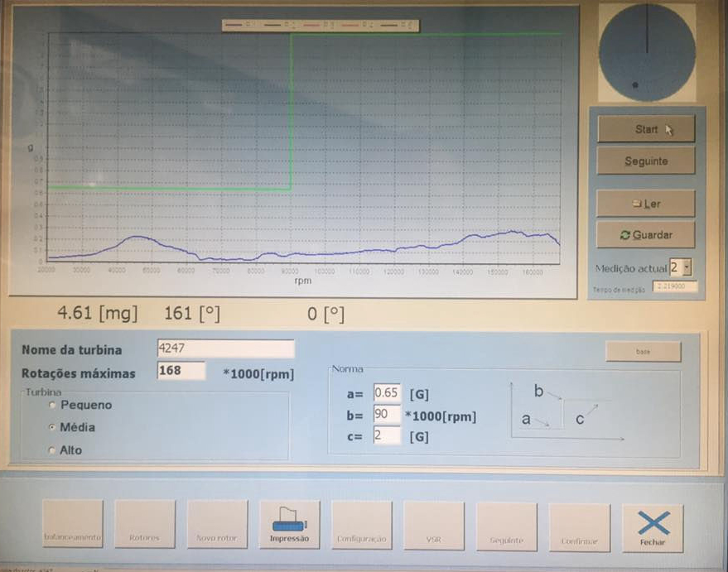
Task: Open the Rotores toolbar button
Action: pos(145,525)
